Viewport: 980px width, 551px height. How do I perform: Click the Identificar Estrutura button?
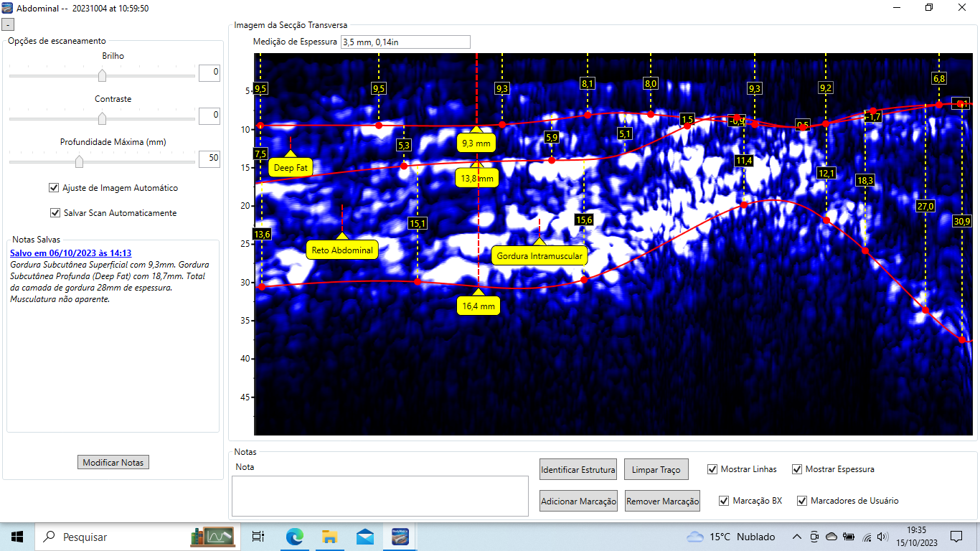(x=578, y=470)
